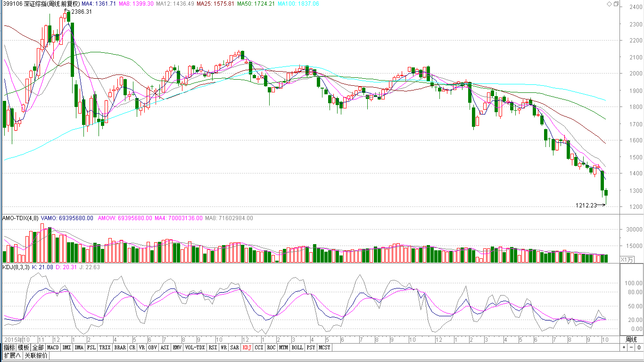Switch indicator to DMA

point(79,347)
